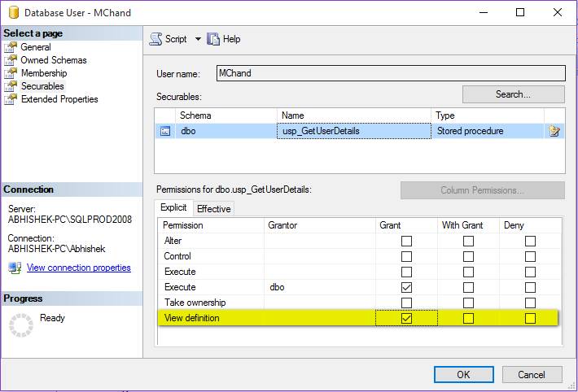Click the Owned Schemas page icon
Screen dimensions: 578x392
point(11,60)
